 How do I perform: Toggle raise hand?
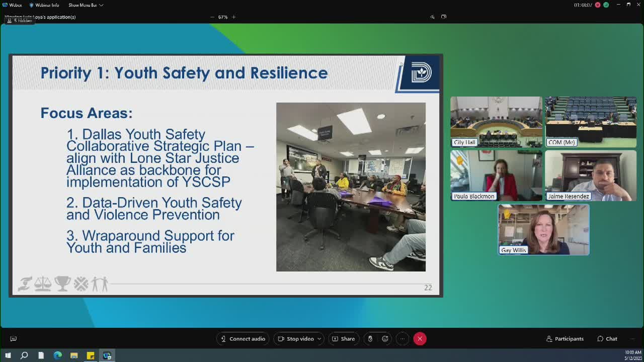370,339
